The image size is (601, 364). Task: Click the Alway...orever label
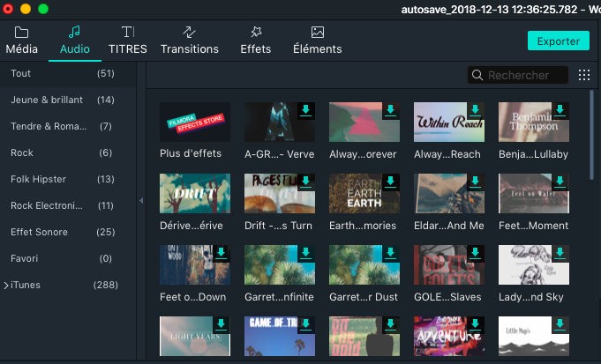363,154
